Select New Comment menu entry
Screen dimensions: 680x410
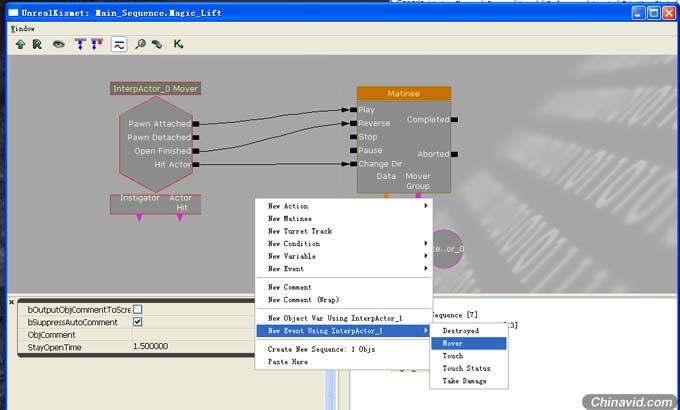pyautogui.click(x=344, y=287)
